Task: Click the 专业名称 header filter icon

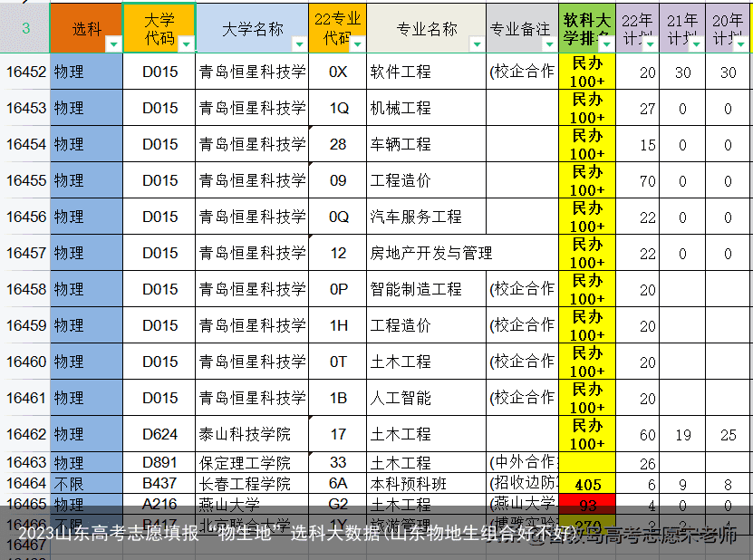Action: (478, 45)
